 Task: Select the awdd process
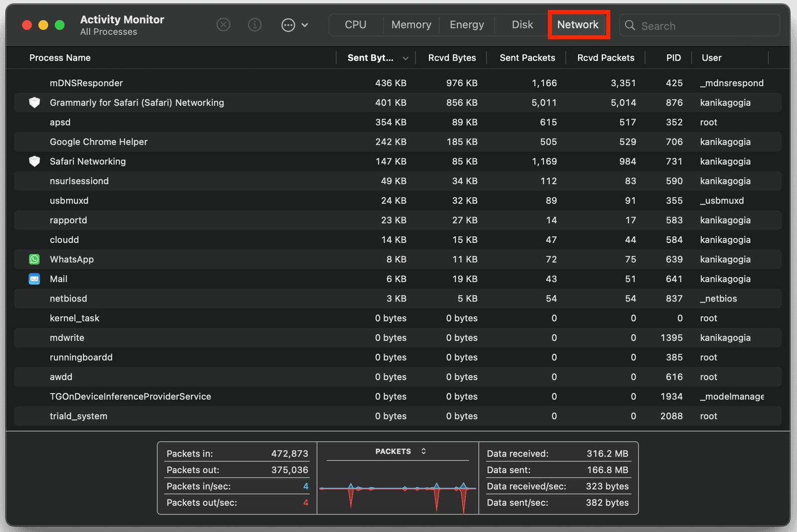pos(61,377)
